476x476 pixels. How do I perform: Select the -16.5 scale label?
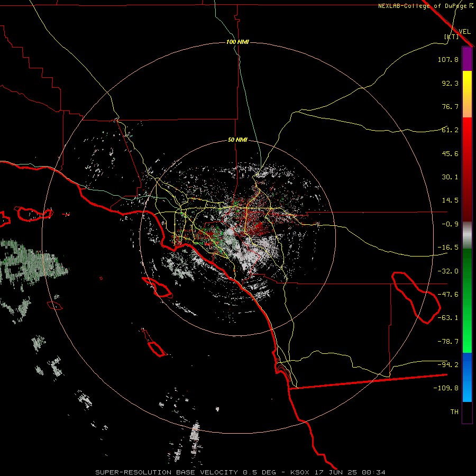click(x=448, y=248)
